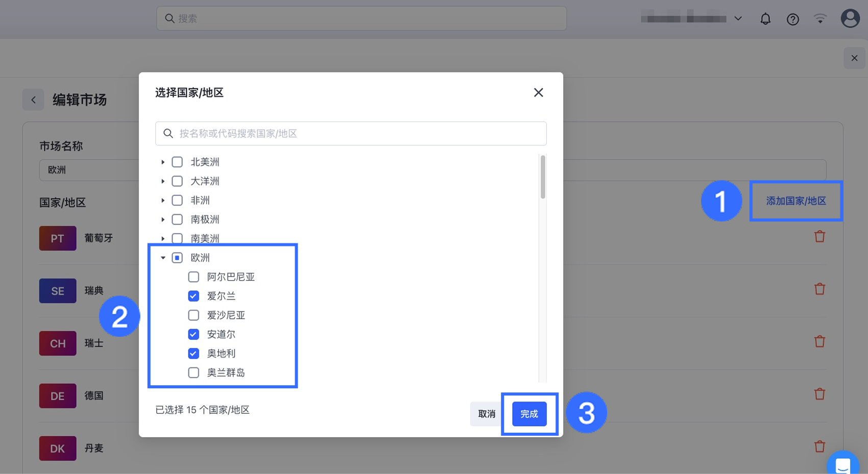
Task: Click the 丹麦 row label
Action: (94, 448)
